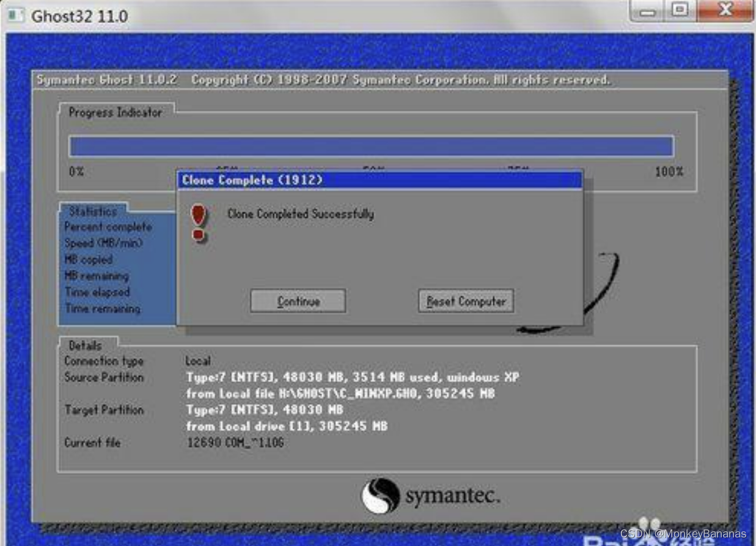Viewport: 756px width, 546px height.
Task: Click the Symantec Ghost 11.0.2 copyright header
Action: tap(323, 80)
